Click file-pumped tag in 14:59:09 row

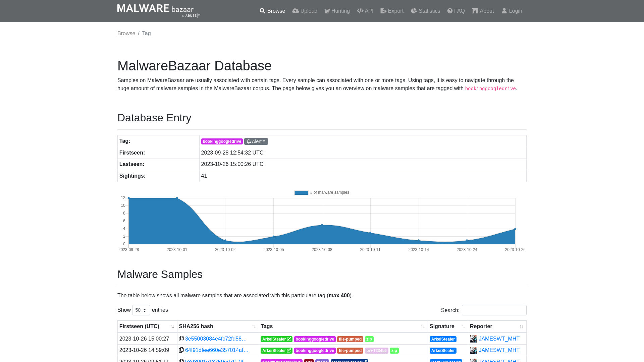(x=350, y=351)
